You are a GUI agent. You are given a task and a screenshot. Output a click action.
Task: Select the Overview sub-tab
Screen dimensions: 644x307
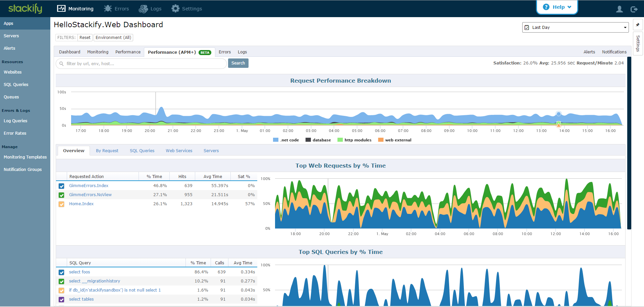tap(74, 151)
